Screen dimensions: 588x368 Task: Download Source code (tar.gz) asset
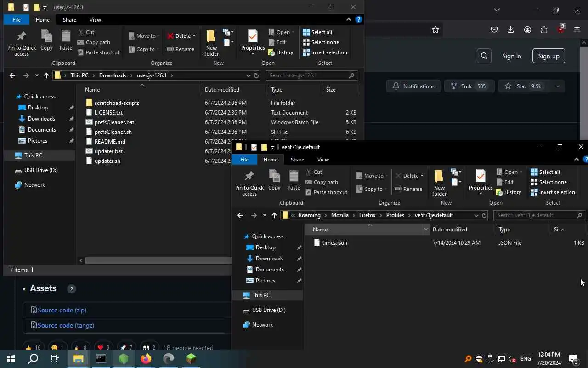(x=66, y=325)
